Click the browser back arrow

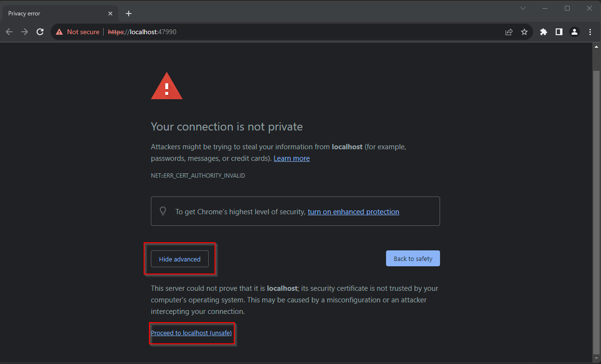tap(9, 32)
